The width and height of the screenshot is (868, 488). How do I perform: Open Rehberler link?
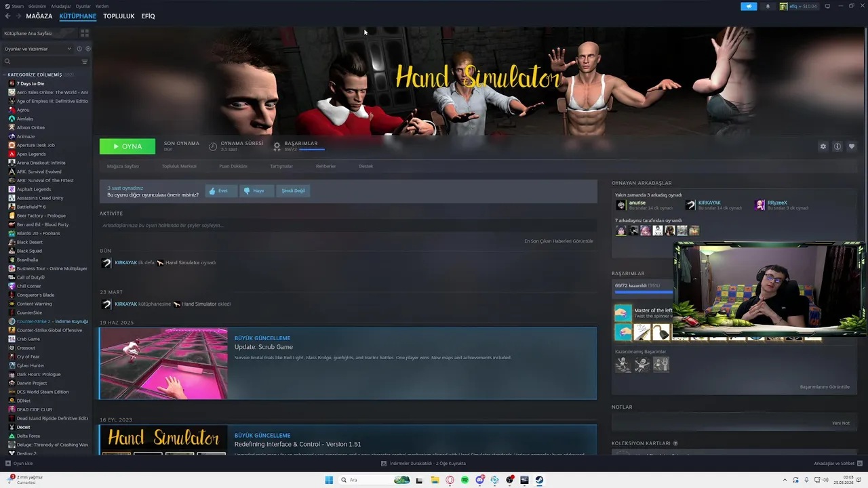pos(325,166)
